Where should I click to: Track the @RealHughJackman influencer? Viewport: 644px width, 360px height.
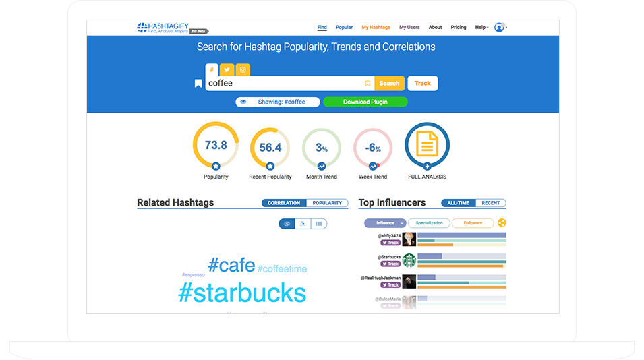(390, 285)
